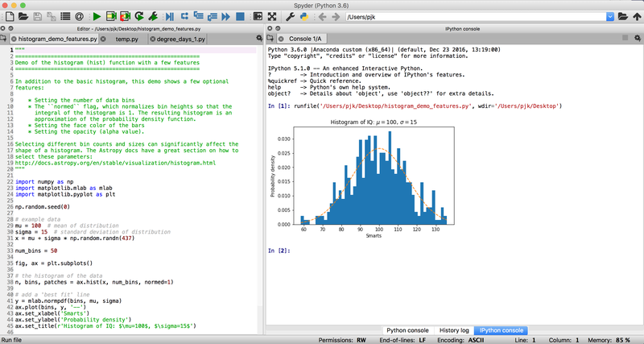This screenshot has width=644, height=344.
Task: Start debugging with the debug file icon
Action: pos(170,17)
